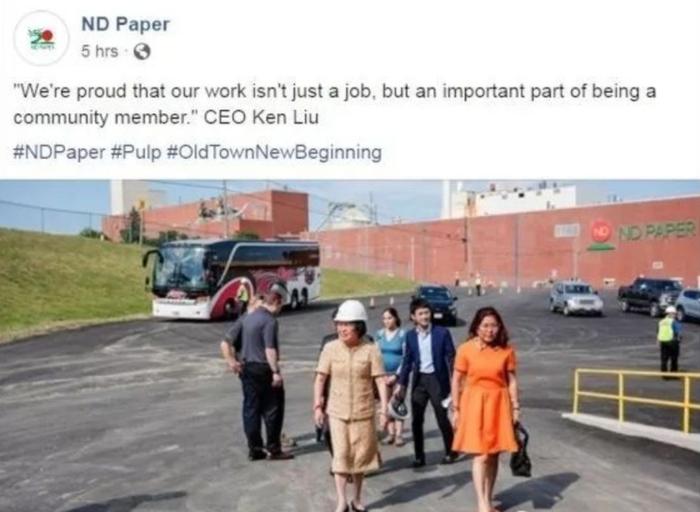Click the black pickup truck in photo
700x512 pixels.
click(650, 294)
